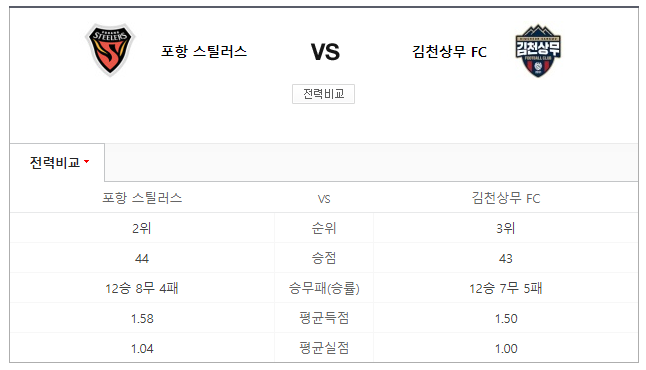The width and height of the screenshot is (646, 370).
Task: Click Gimcheon's 3위 rank cell
Action: (506, 228)
